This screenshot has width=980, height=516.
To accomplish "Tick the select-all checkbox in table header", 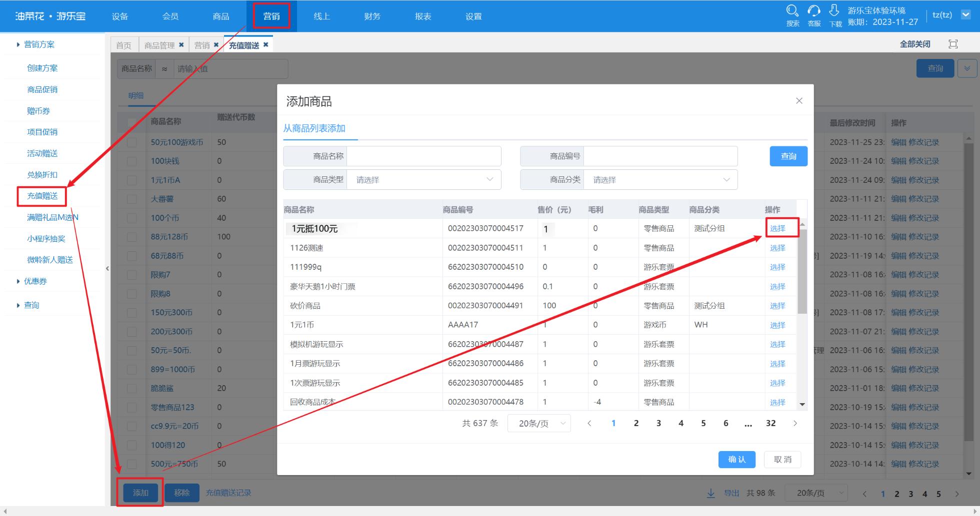I will pos(132,123).
